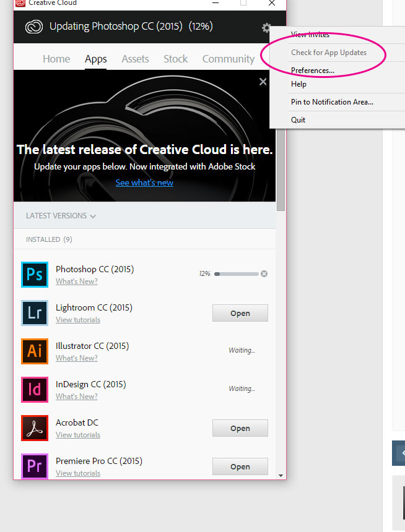The height and width of the screenshot is (532, 405).
Task: Minimize the Creative Cloud window
Action: (216, 2)
